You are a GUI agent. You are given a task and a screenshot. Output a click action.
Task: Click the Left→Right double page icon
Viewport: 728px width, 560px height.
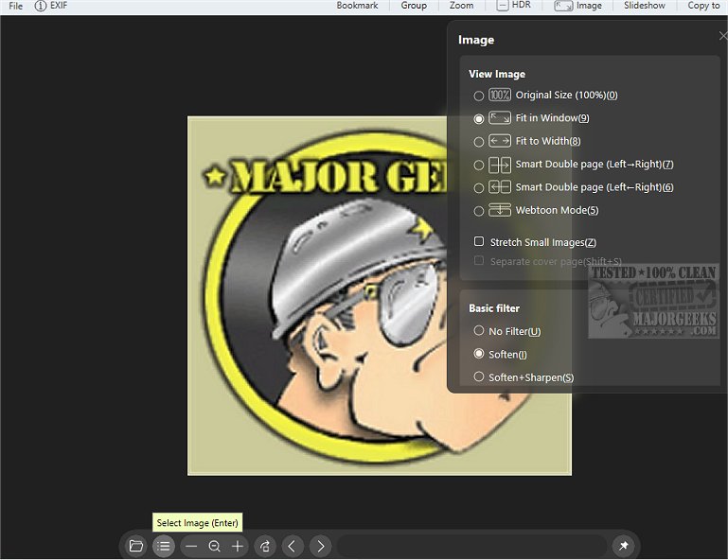coord(500,165)
